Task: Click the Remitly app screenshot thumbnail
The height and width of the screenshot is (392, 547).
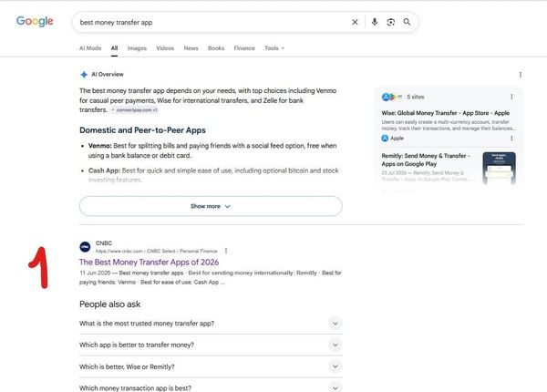Action: (499, 168)
